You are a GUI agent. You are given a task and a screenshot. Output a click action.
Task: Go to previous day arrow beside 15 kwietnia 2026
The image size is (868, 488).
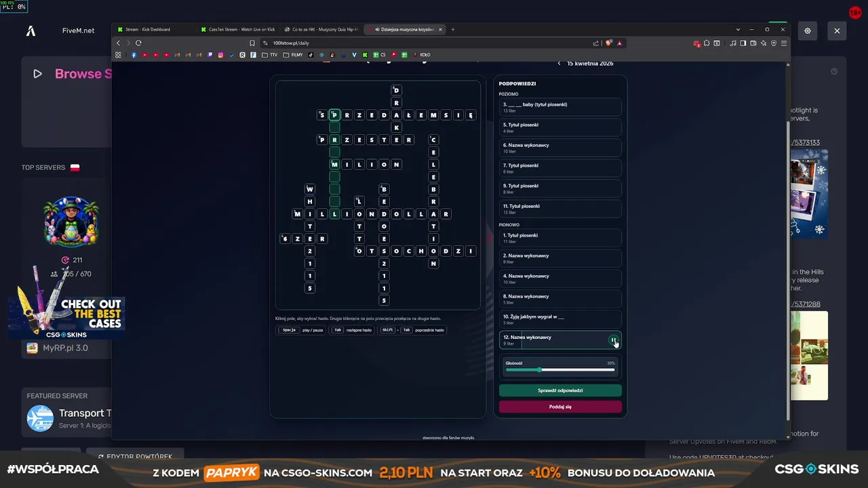click(x=559, y=63)
